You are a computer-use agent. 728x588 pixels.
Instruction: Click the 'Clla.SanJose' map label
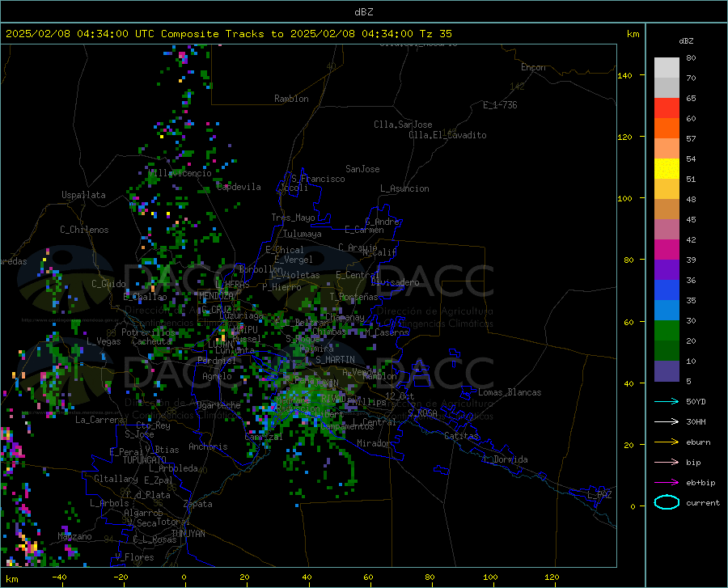pos(403,125)
